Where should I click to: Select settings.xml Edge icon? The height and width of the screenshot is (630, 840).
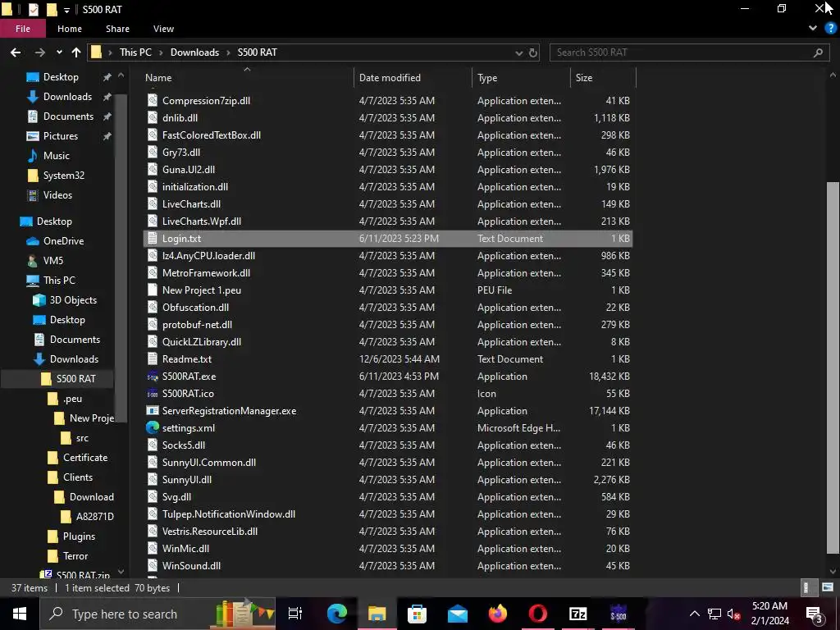pyautogui.click(x=153, y=428)
